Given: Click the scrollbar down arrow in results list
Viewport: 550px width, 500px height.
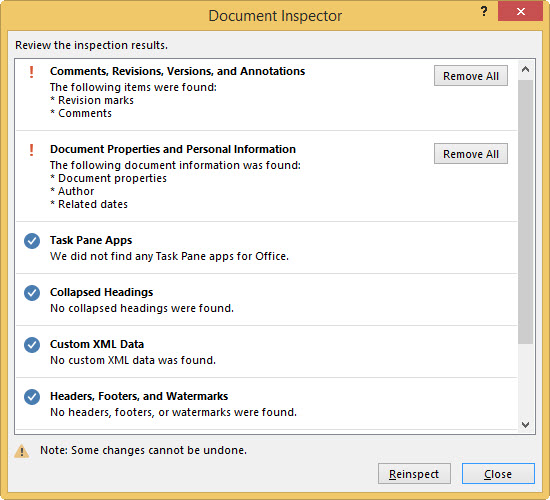Looking at the screenshot, I should tap(525, 425).
